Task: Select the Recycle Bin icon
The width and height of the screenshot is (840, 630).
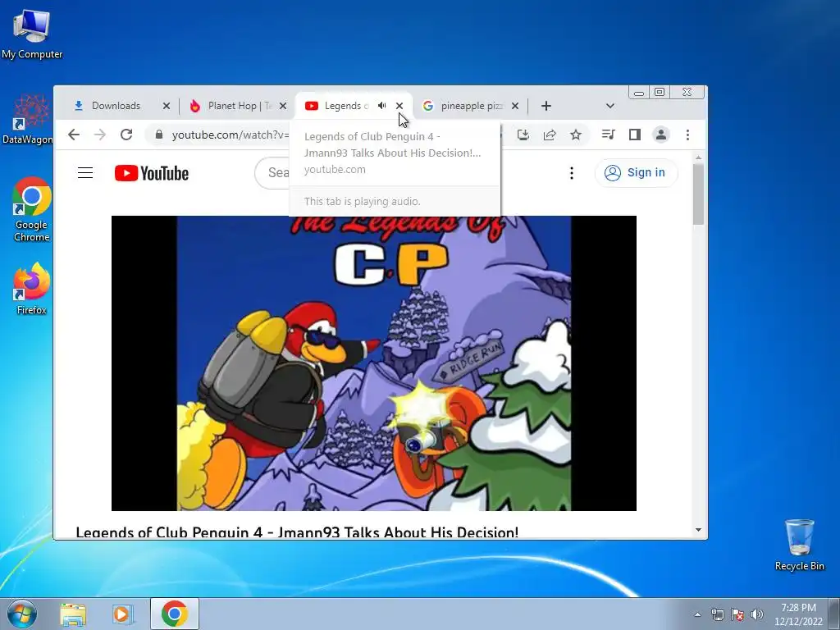Action: click(x=799, y=545)
